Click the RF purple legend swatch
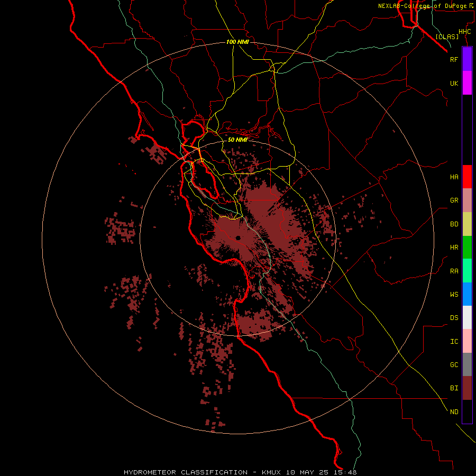 [x=467, y=59]
